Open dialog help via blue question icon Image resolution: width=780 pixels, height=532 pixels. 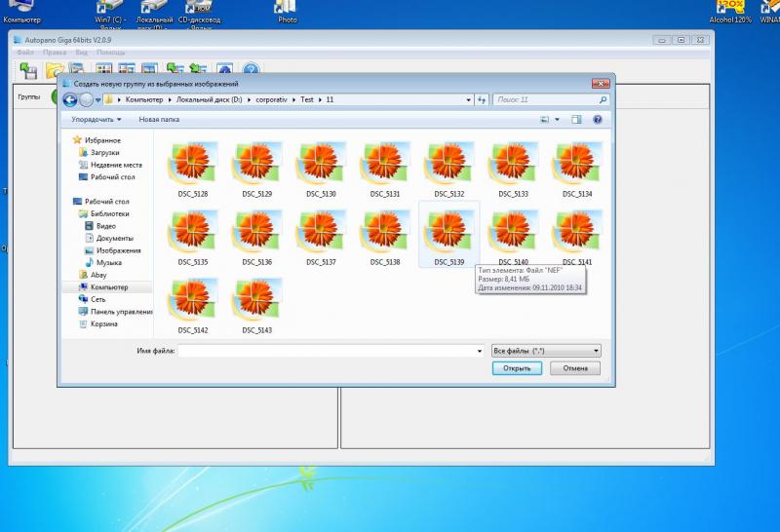click(598, 119)
